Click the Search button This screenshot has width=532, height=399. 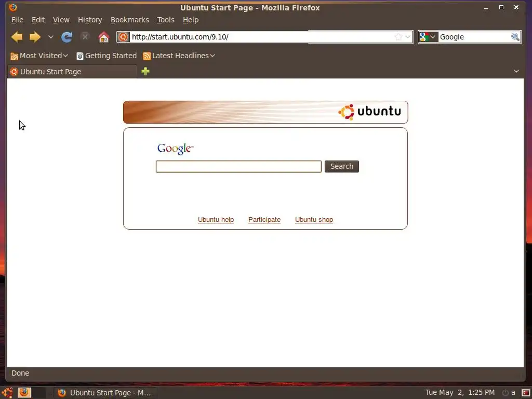coord(342,166)
